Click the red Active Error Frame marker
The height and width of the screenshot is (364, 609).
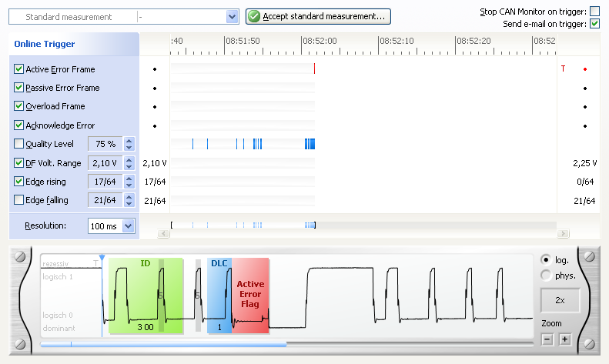314,69
